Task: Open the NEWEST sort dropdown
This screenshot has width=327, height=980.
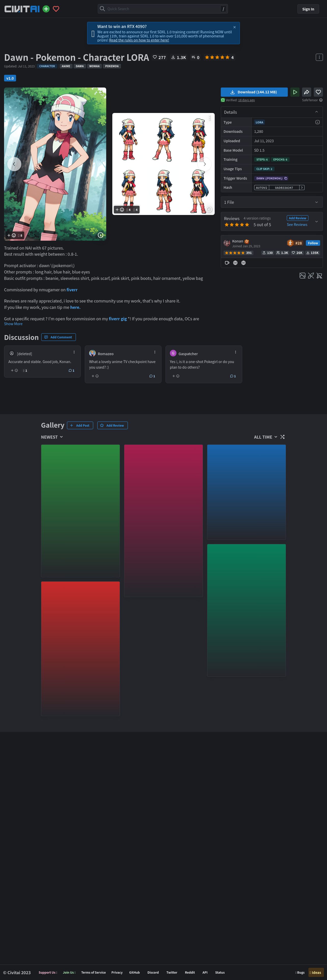Action: pos(52,437)
